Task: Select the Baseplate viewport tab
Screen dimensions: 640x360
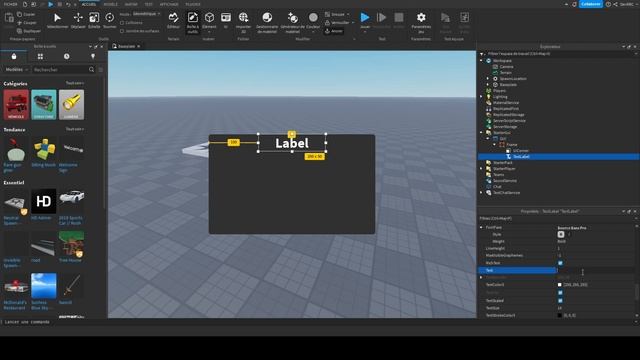Action: pyautogui.click(x=126, y=46)
